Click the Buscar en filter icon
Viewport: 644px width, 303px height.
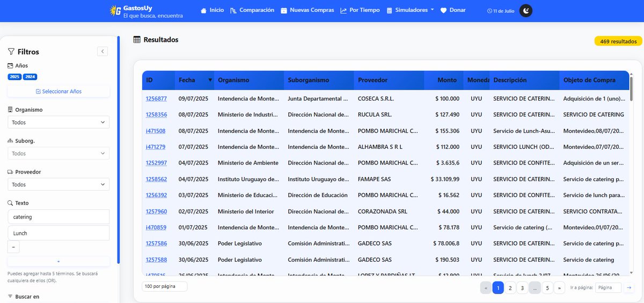[10, 297]
